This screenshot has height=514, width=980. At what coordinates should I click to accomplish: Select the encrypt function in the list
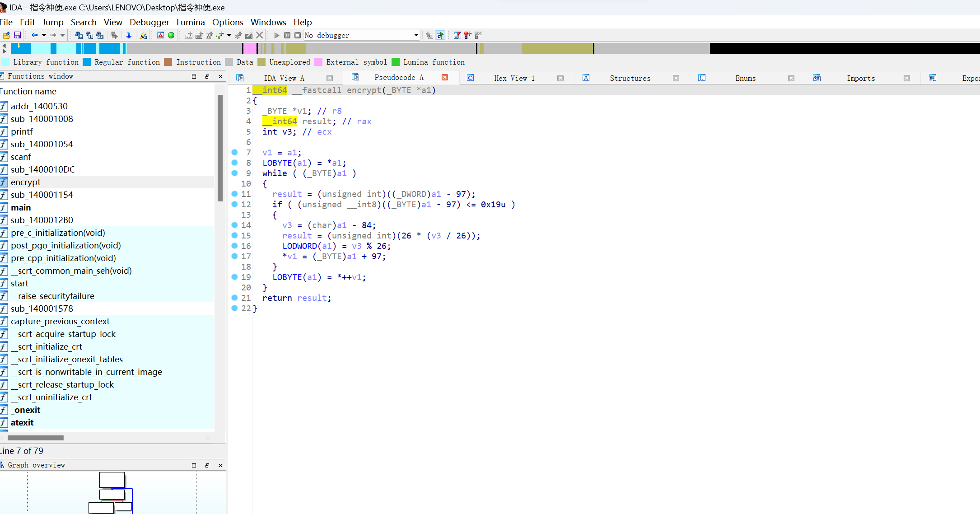tap(107, 182)
